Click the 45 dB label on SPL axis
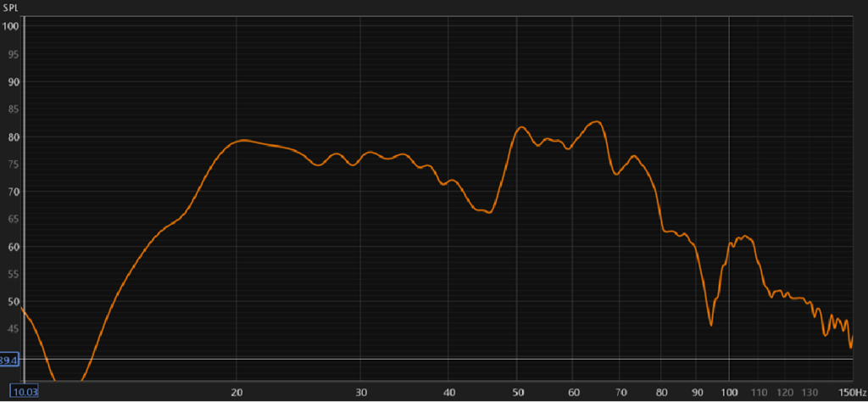Viewport: 868px width, 402px height. click(x=12, y=329)
